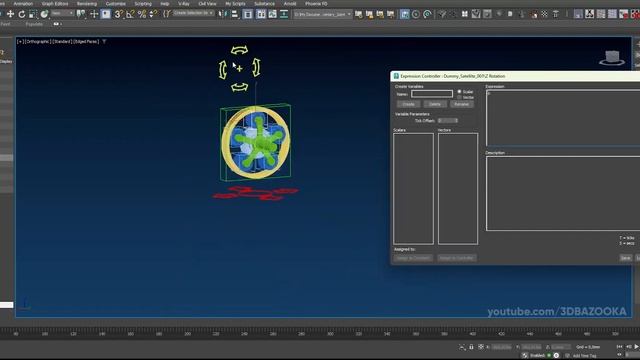Toggle Spinner Snap
Image resolution: width=640 pixels, height=360 pixels.
pyautogui.click(x=153, y=14)
